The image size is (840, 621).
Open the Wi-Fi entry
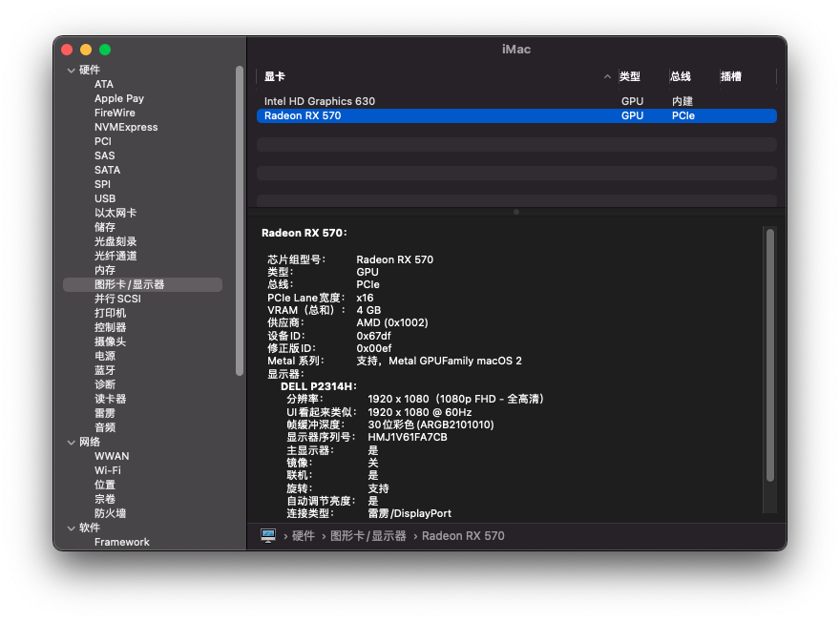[x=107, y=470]
